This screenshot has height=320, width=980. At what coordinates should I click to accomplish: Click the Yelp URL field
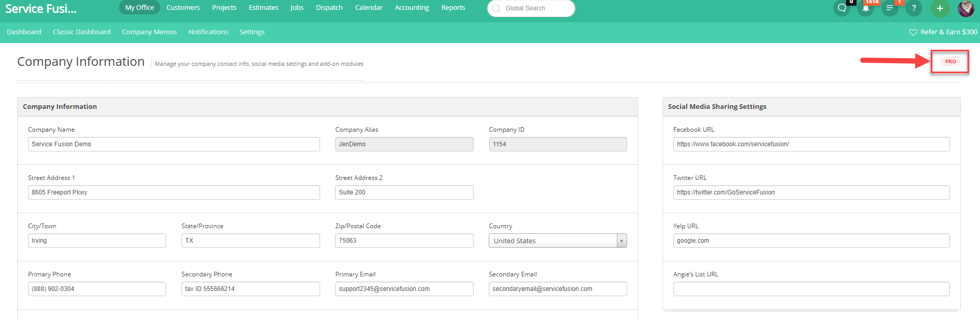(811, 241)
